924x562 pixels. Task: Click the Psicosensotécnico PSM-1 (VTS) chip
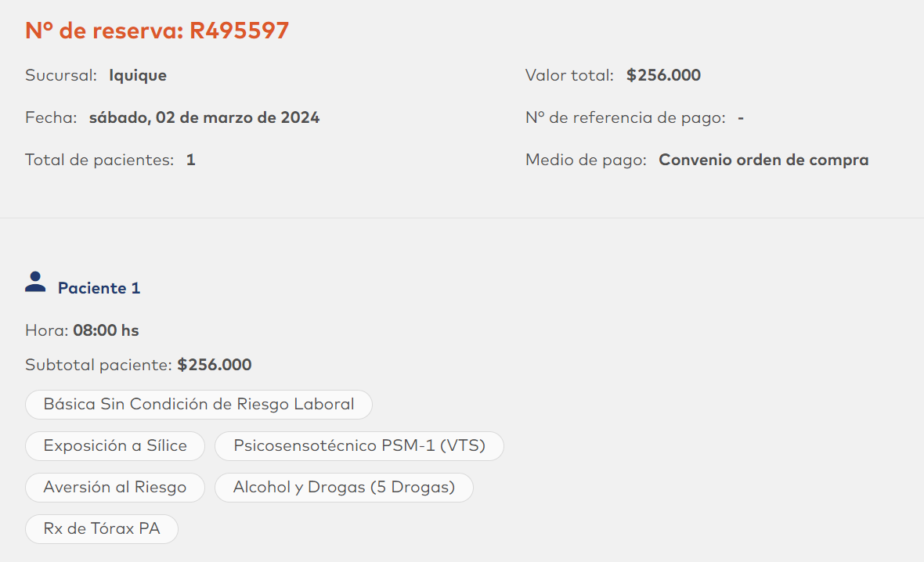[x=359, y=446]
